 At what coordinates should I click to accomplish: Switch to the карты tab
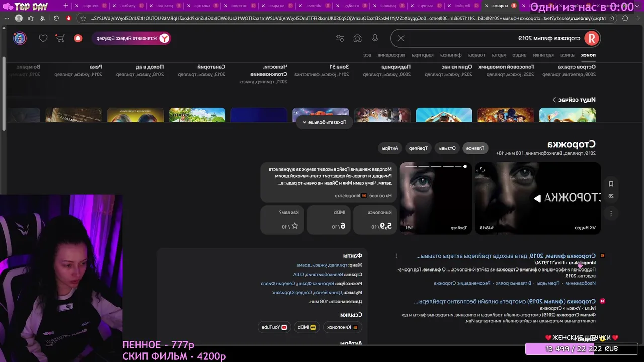[x=499, y=55]
